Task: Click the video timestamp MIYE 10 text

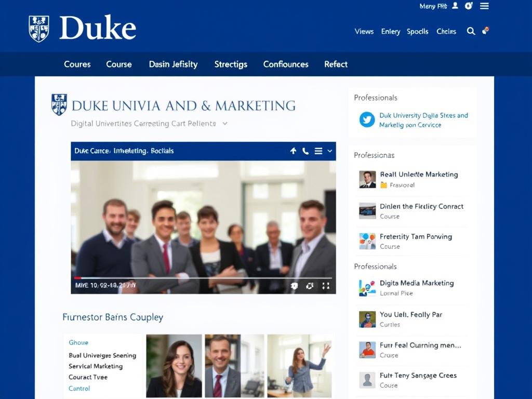Action: [x=105, y=285]
